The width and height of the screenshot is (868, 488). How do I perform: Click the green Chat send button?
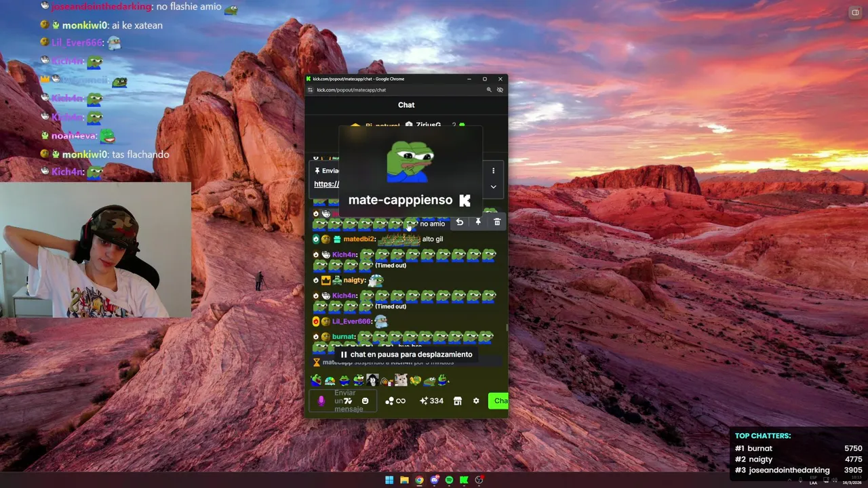point(498,401)
